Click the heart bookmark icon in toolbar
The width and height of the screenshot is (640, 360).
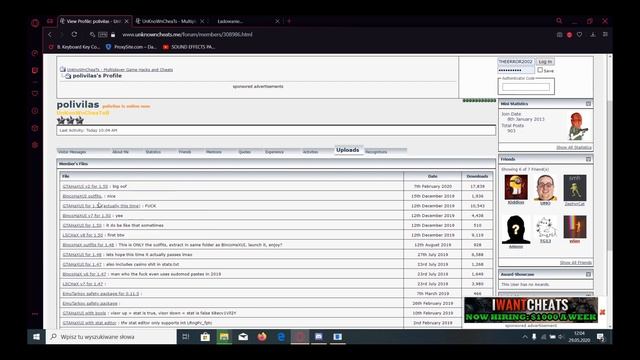[x=579, y=35]
